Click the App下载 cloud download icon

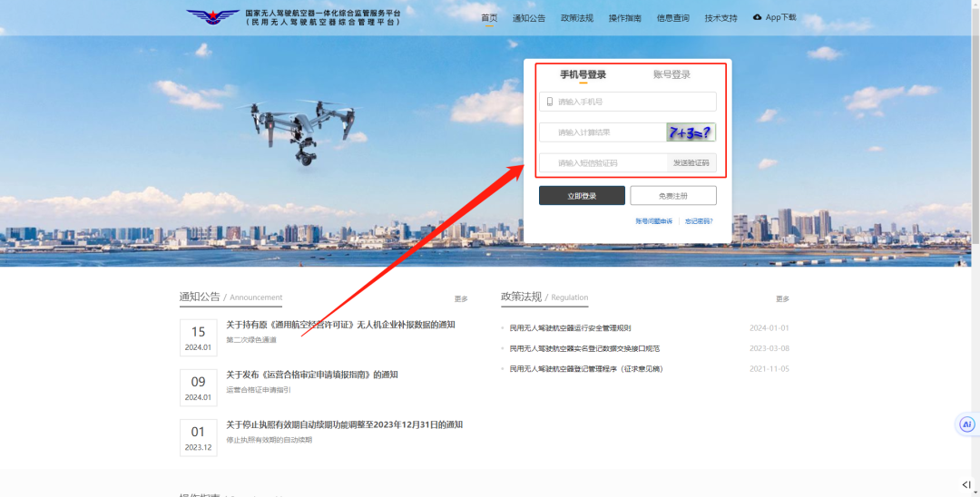pos(758,17)
